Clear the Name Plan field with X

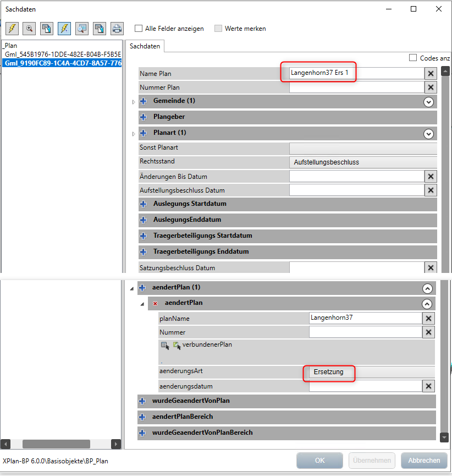(431, 74)
